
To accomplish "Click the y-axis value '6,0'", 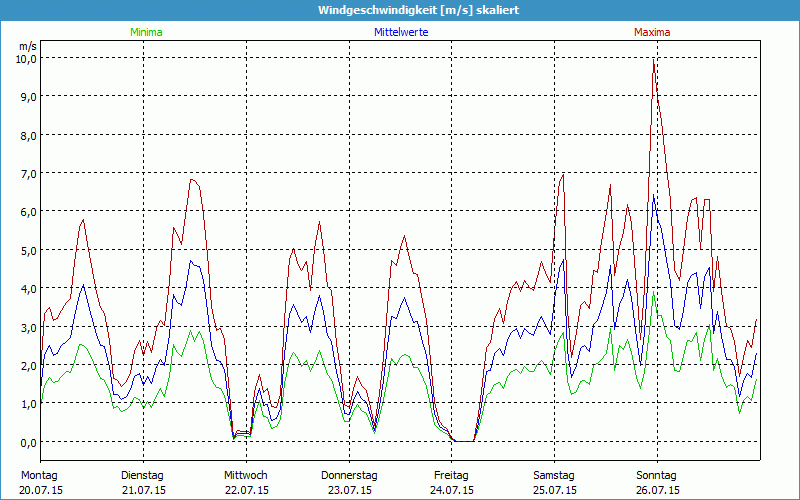I will pos(28,212).
